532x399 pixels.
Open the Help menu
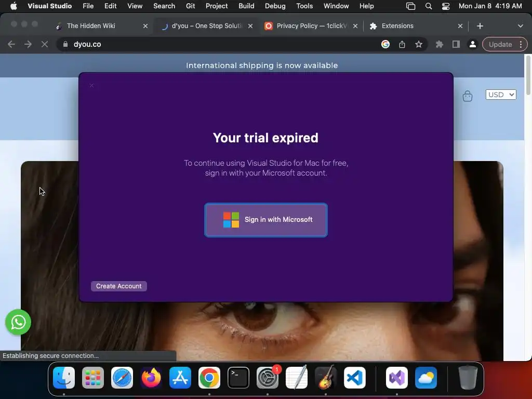point(366,6)
